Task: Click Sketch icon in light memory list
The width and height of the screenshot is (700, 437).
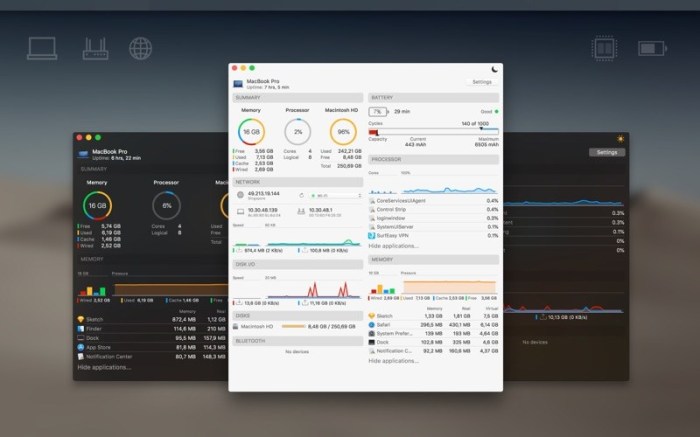Action: [371, 316]
